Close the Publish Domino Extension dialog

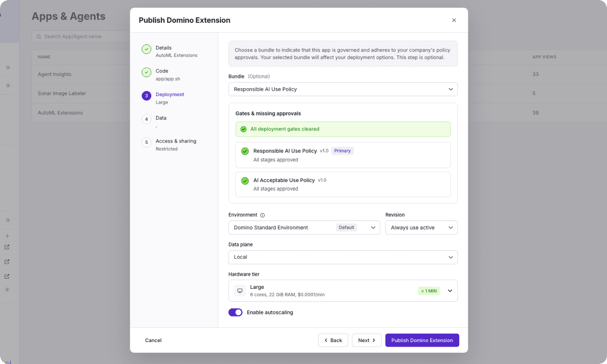pos(454,20)
